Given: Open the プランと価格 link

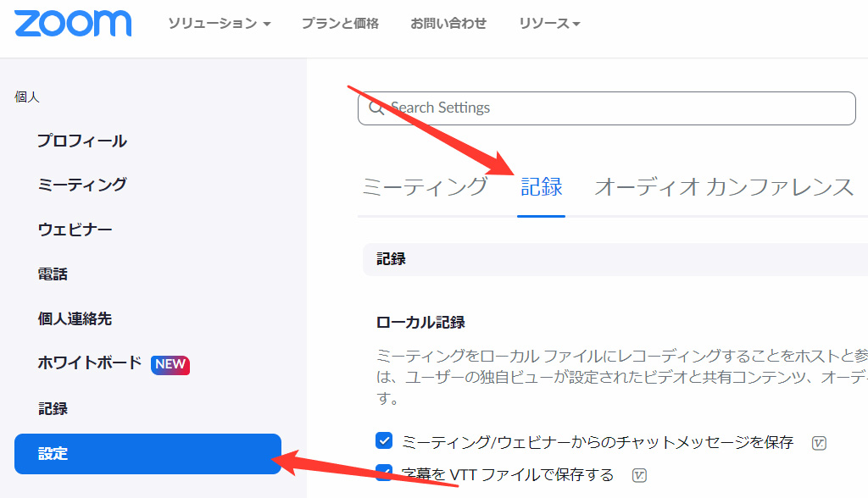Looking at the screenshot, I should (340, 24).
